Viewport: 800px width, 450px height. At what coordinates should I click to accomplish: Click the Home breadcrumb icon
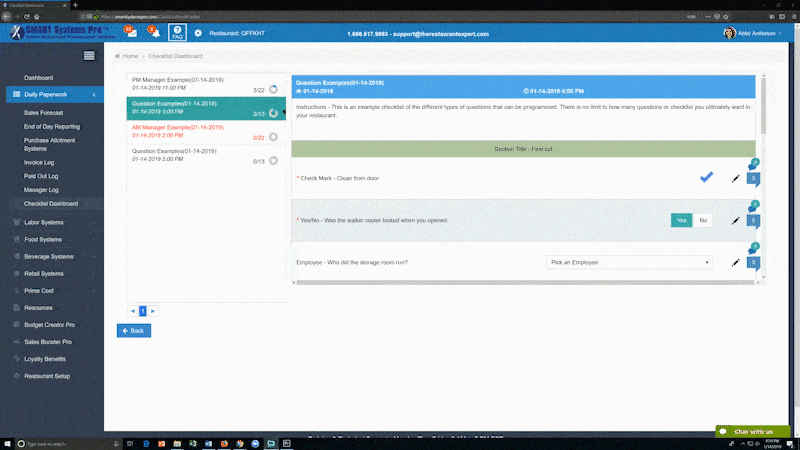tap(117, 56)
